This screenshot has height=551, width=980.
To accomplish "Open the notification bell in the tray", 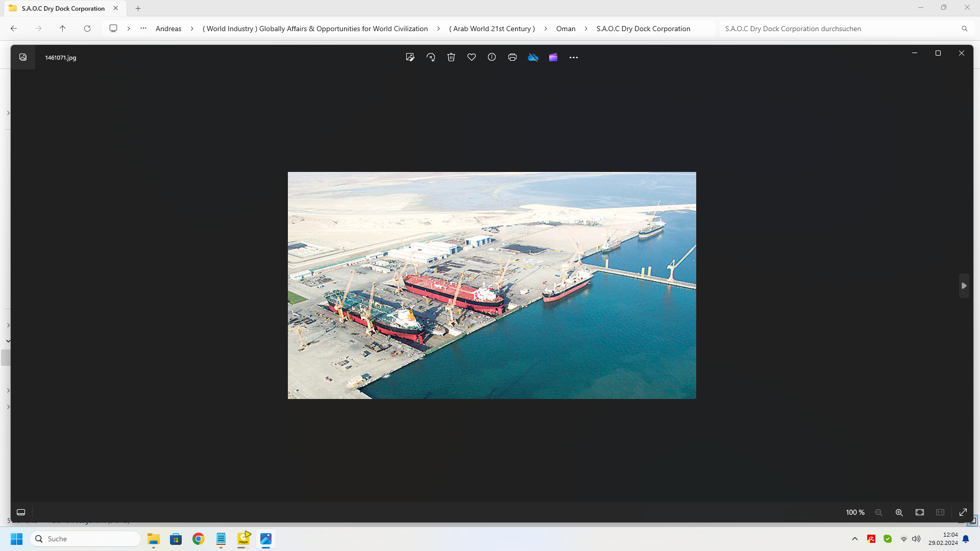I will [966, 539].
